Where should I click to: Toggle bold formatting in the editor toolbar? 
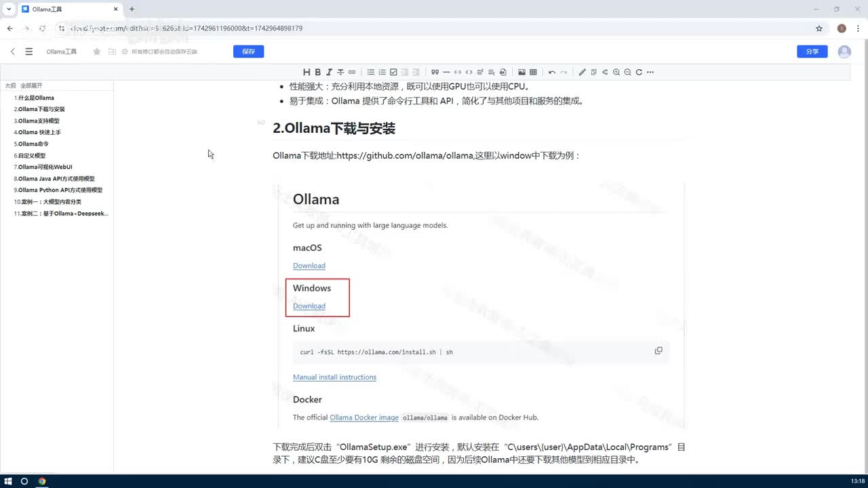click(317, 72)
